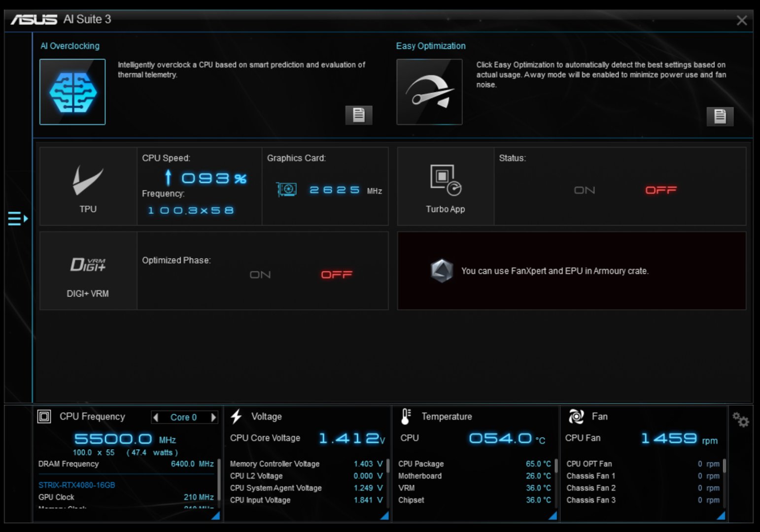Click the Easy Optimization heading
The image size is (760, 532).
(431, 46)
